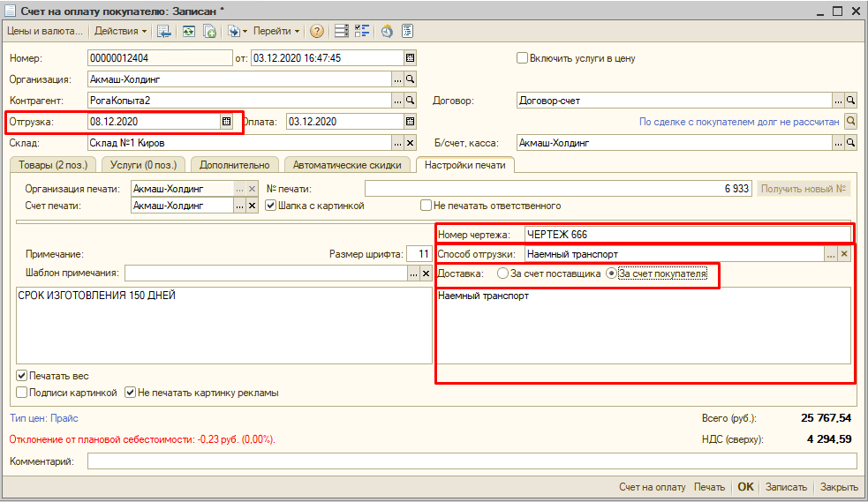Screen dimensions: 868x502
Task: Click the copy-document (green plus) toolbar icon
Action: [x=210, y=31]
